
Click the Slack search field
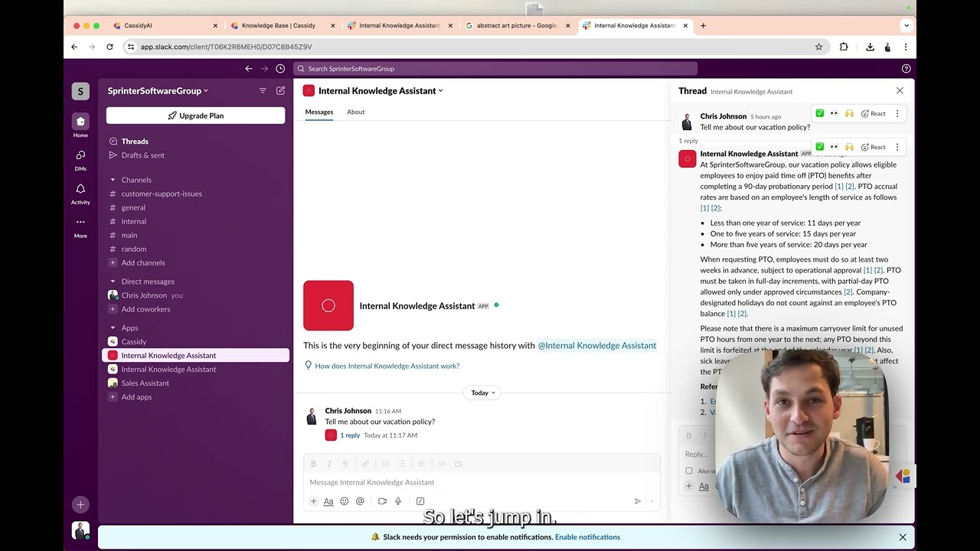pos(495,69)
